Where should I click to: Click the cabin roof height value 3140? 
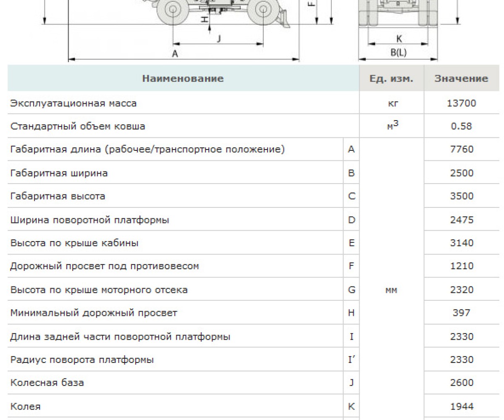coord(462,243)
